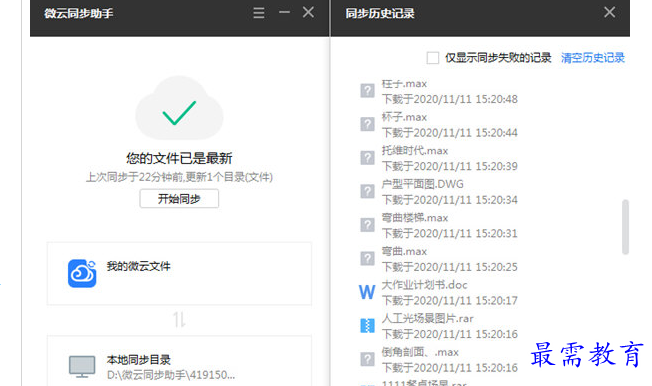
Task: Click the 微云同步助手 window title
Action: point(79,13)
